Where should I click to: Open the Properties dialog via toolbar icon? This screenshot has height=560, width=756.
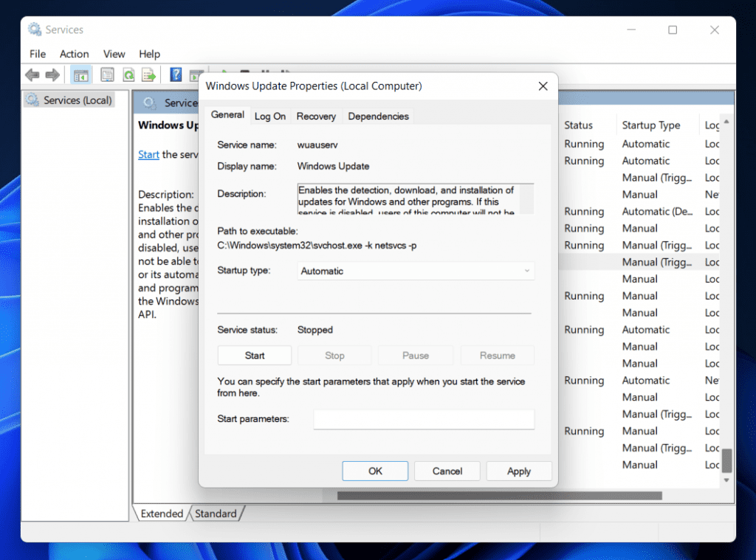107,75
